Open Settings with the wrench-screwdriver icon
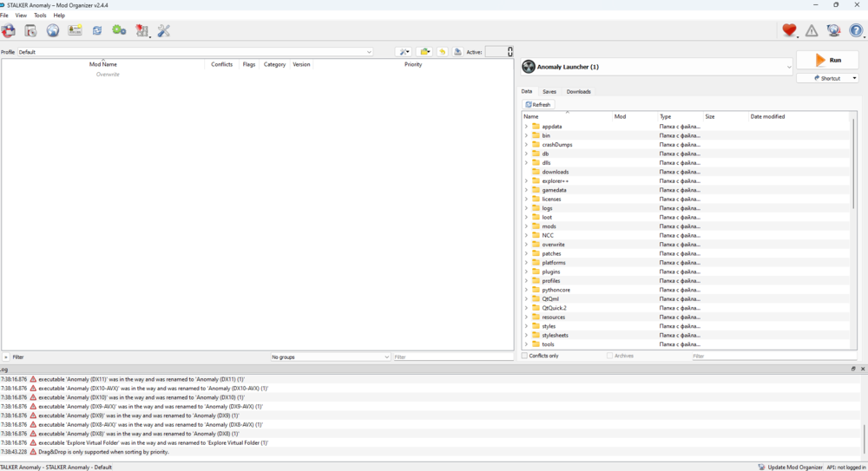Viewport: 868px width, 471px height. tap(164, 30)
